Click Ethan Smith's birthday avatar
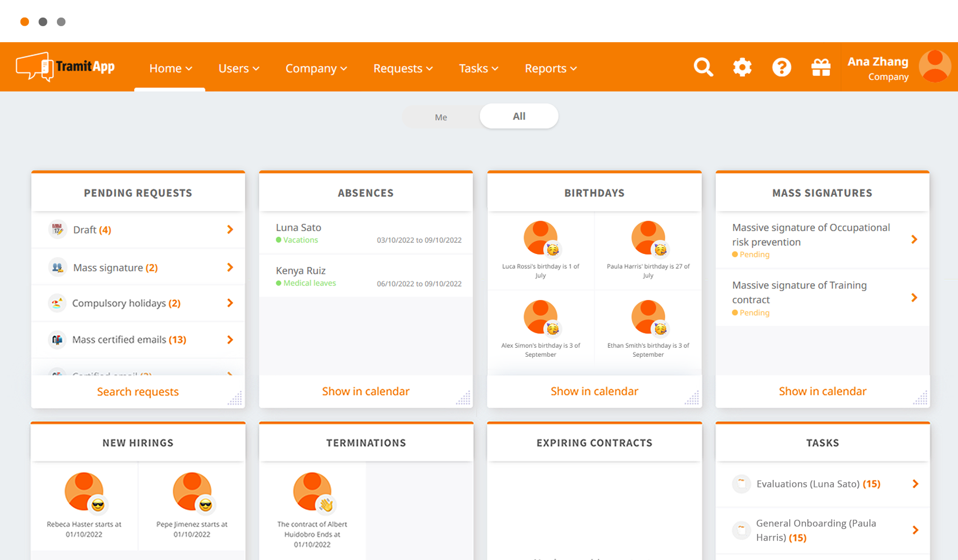958x560 pixels. tap(648, 317)
